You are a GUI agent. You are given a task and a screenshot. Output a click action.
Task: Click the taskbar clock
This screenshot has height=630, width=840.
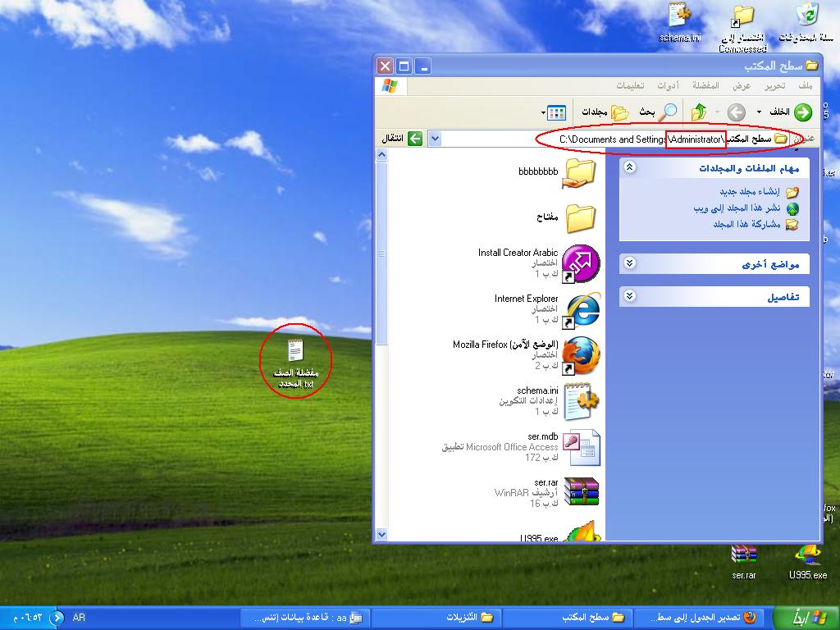pos(27,618)
